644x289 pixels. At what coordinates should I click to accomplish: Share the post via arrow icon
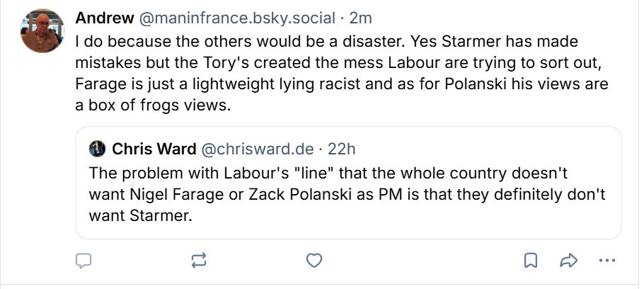point(568,261)
